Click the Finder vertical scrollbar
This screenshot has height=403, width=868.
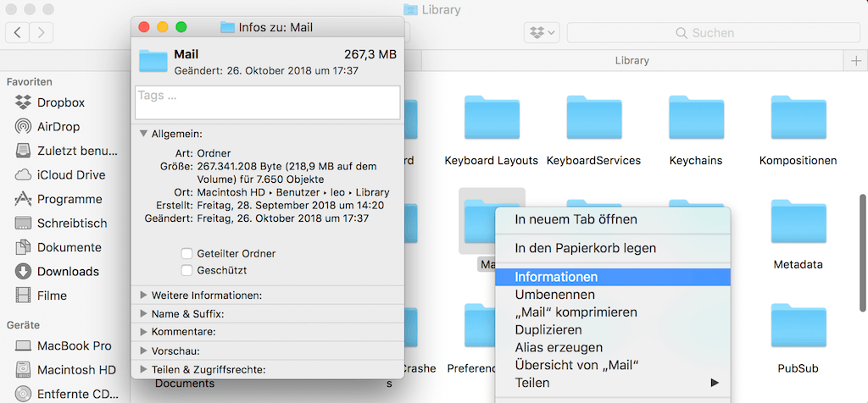[x=862, y=251]
